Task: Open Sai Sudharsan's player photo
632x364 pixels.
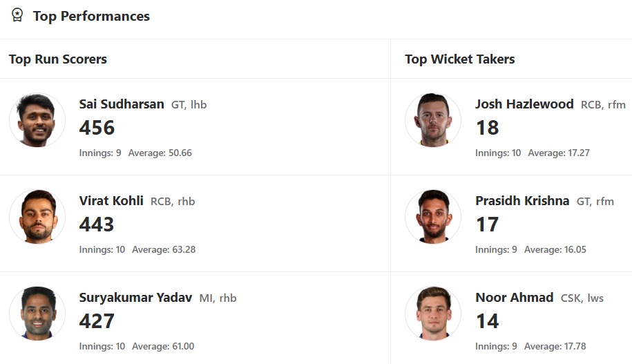Action: (x=37, y=120)
